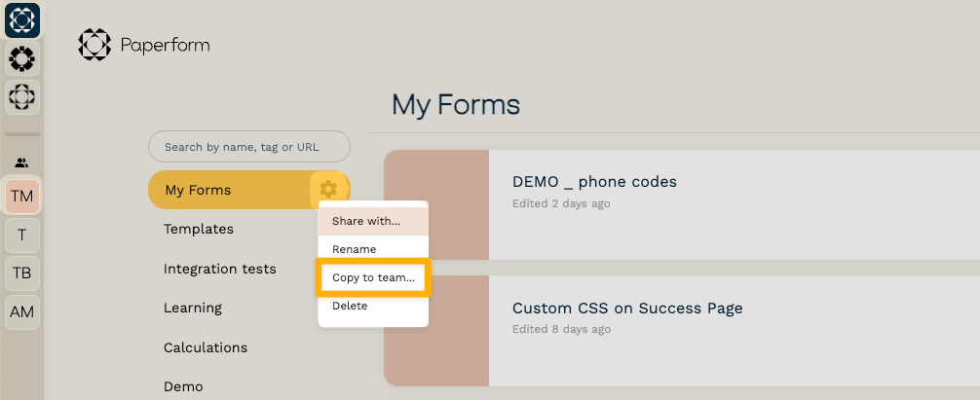
Task: Open the dark Paperform product icon in sidebar
Action: click(22, 20)
